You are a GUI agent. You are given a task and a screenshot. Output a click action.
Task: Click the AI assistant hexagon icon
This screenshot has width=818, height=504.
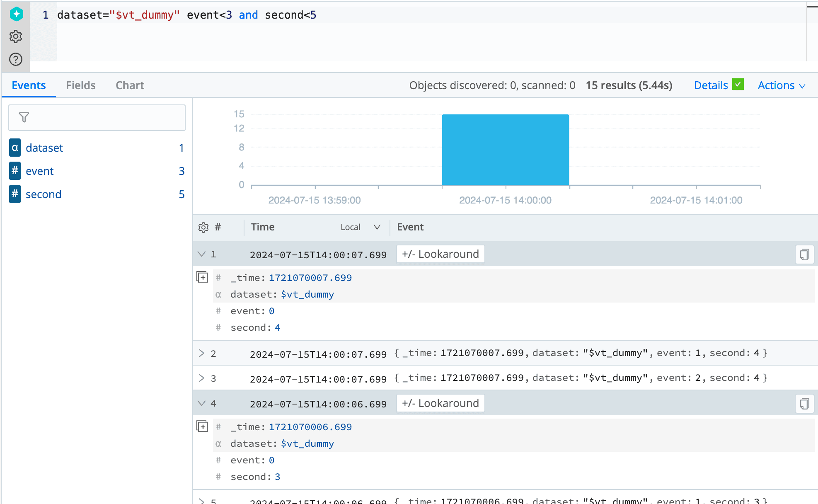coord(16,14)
